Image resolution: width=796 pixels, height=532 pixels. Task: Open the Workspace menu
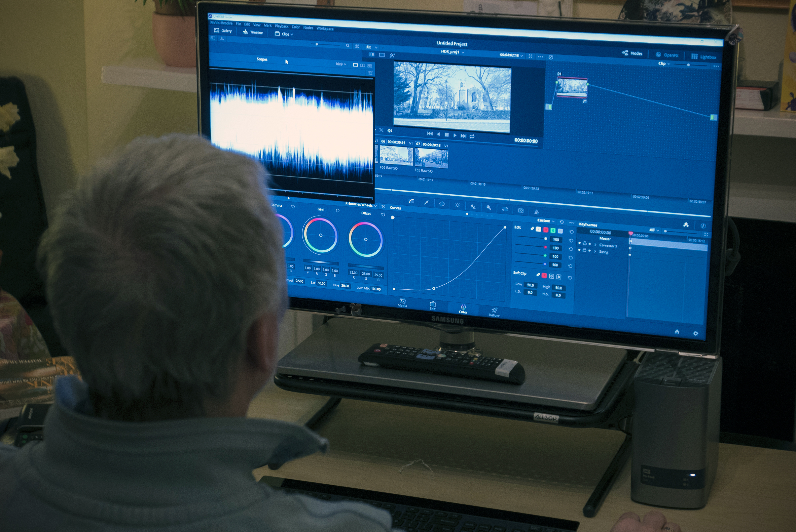pyautogui.click(x=325, y=29)
